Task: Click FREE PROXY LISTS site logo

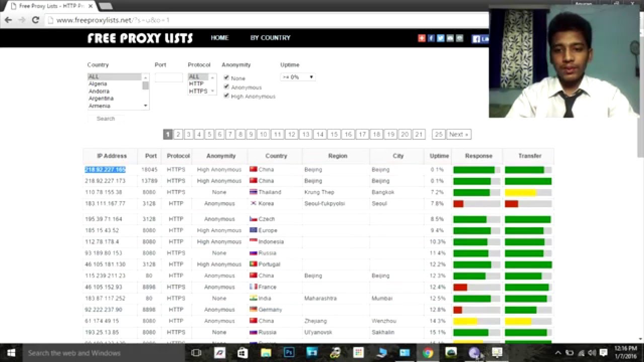Action: click(140, 38)
